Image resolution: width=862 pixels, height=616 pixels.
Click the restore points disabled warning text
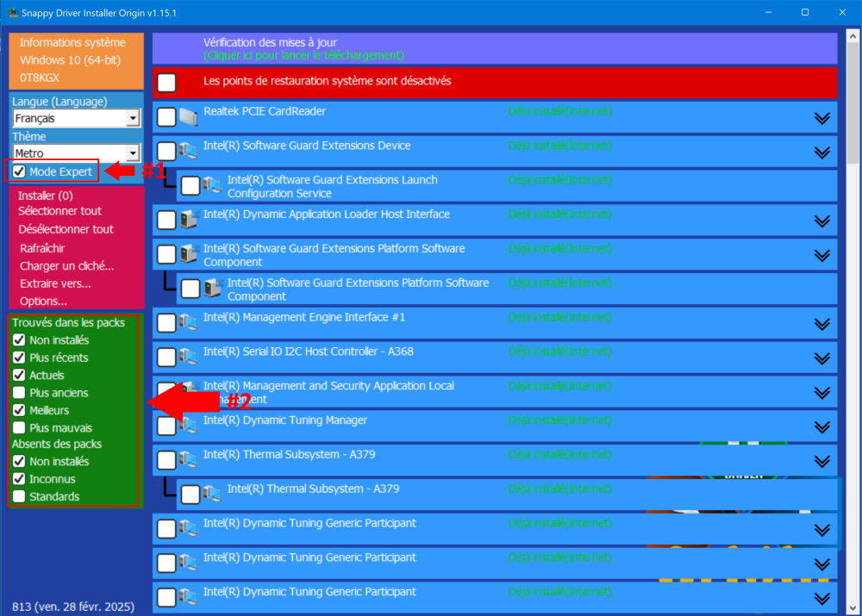pyautogui.click(x=327, y=81)
